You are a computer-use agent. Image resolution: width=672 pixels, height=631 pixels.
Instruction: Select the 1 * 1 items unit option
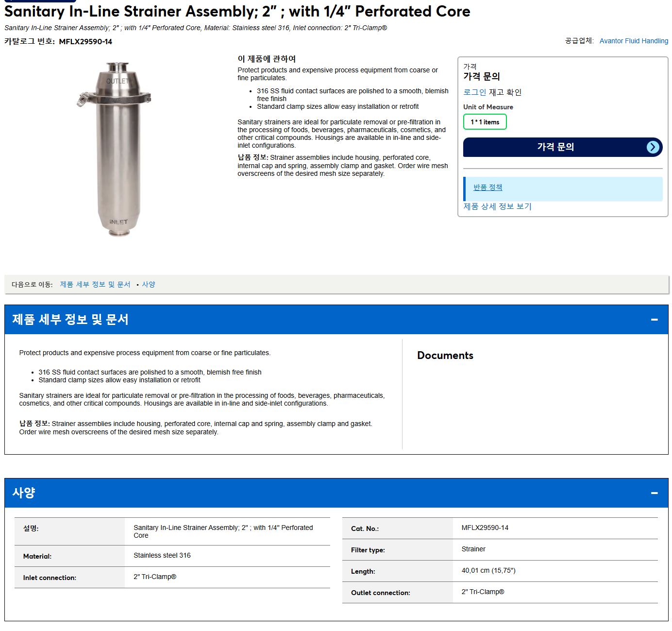485,122
